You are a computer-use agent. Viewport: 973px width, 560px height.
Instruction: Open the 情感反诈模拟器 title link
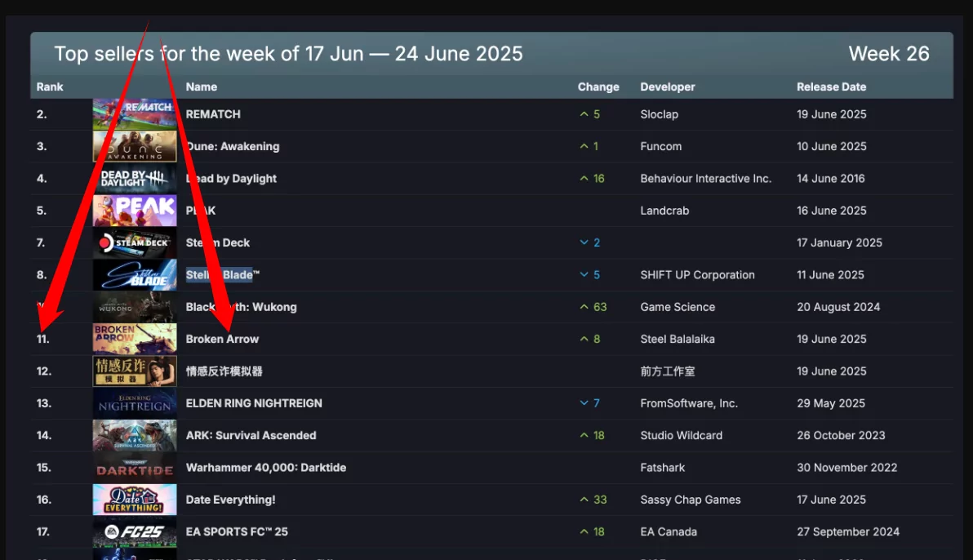point(224,371)
